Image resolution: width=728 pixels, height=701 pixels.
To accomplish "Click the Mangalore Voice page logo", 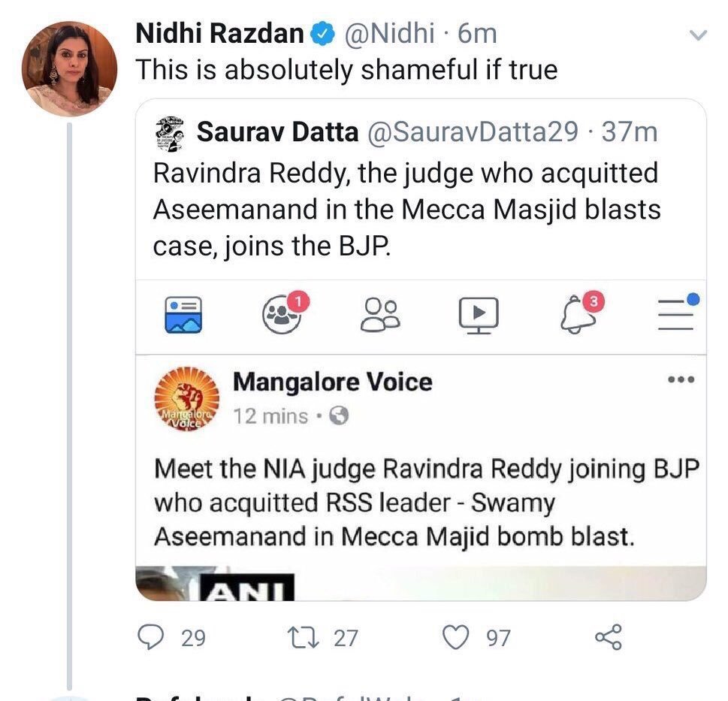I will 186,400.
